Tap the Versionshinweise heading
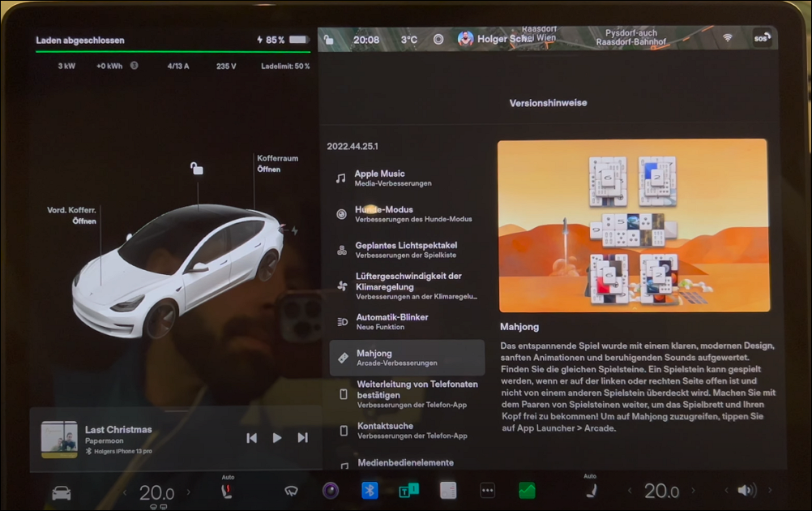 point(549,103)
